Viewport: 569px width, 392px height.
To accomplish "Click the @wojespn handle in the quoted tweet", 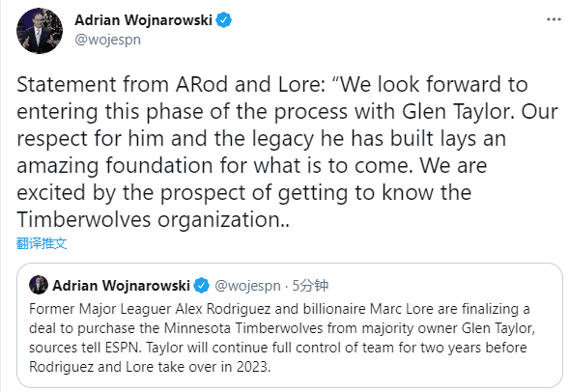I will point(247,286).
